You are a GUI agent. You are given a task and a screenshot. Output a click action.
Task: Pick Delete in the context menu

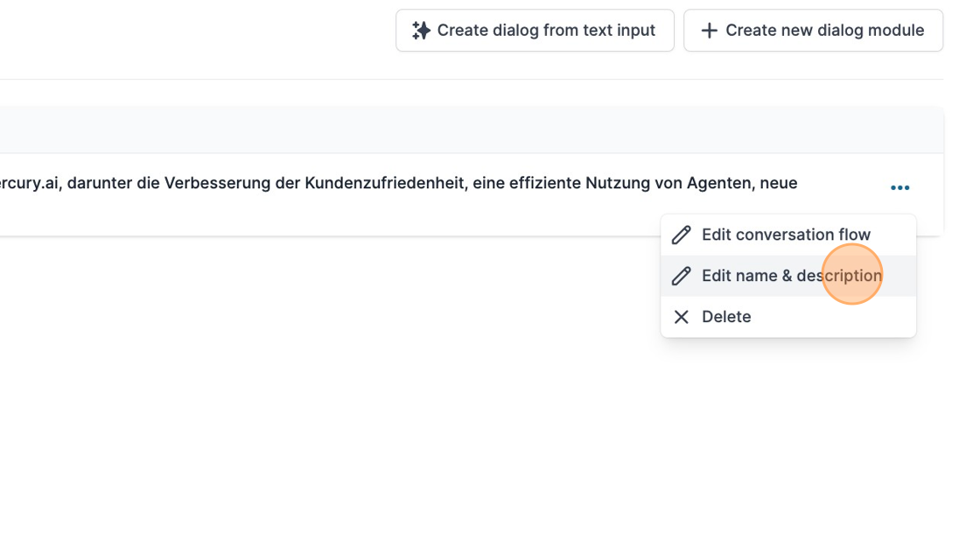coord(726,317)
